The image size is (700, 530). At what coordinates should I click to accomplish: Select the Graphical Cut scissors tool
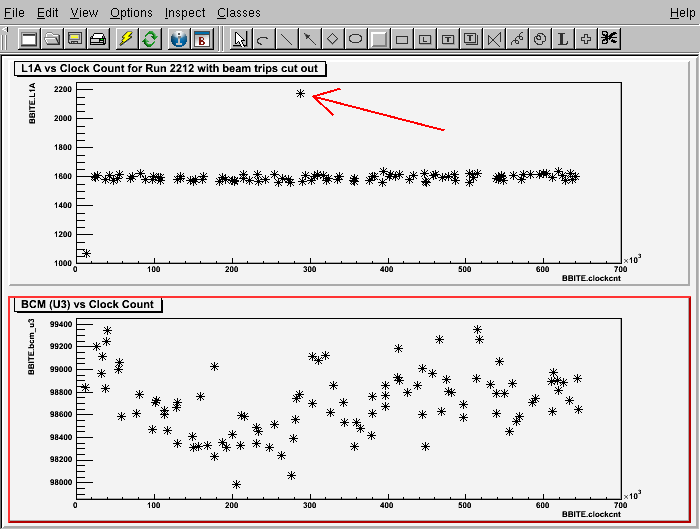(x=609, y=39)
